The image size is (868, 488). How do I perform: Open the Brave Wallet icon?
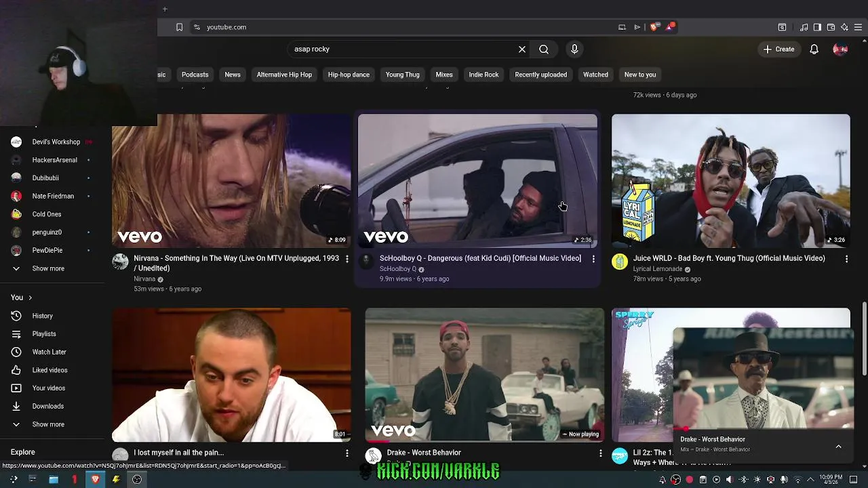click(x=831, y=27)
